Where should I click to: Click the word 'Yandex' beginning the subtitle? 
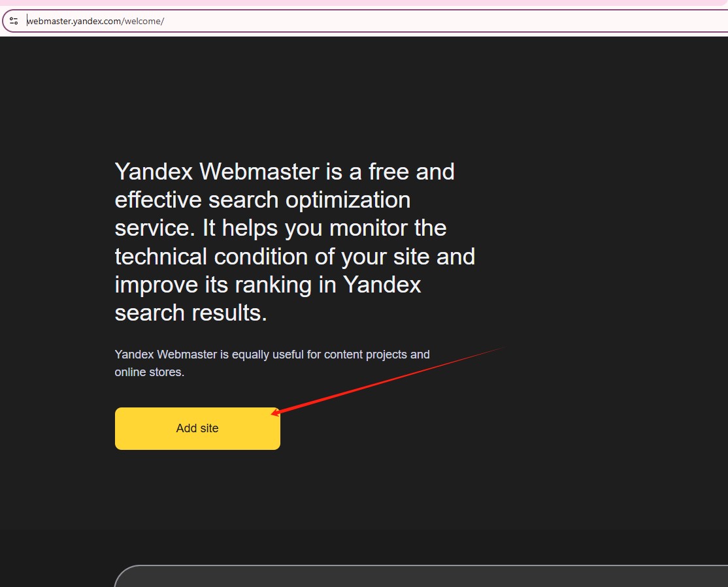(x=134, y=355)
